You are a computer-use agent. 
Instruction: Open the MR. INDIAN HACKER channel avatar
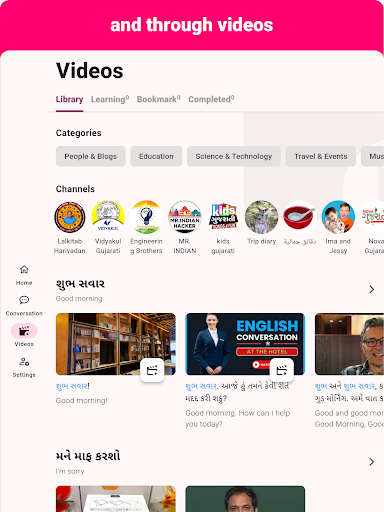185,217
